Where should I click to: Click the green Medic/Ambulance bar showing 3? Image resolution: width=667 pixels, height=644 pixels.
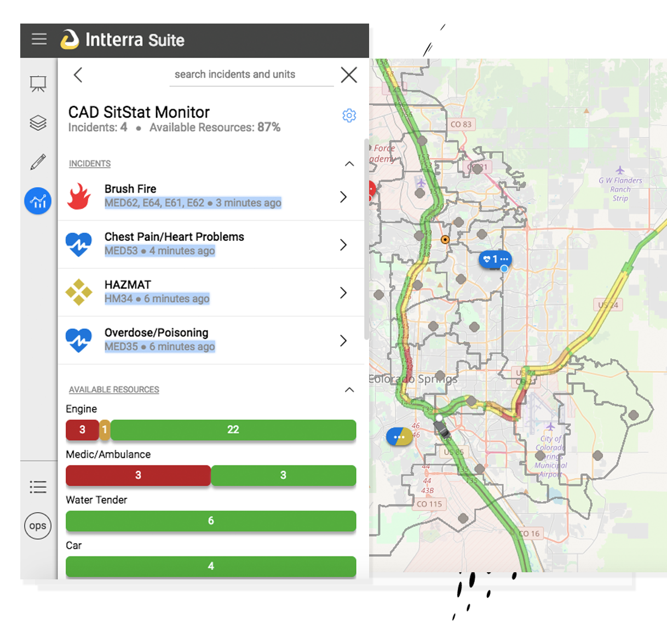(x=284, y=475)
